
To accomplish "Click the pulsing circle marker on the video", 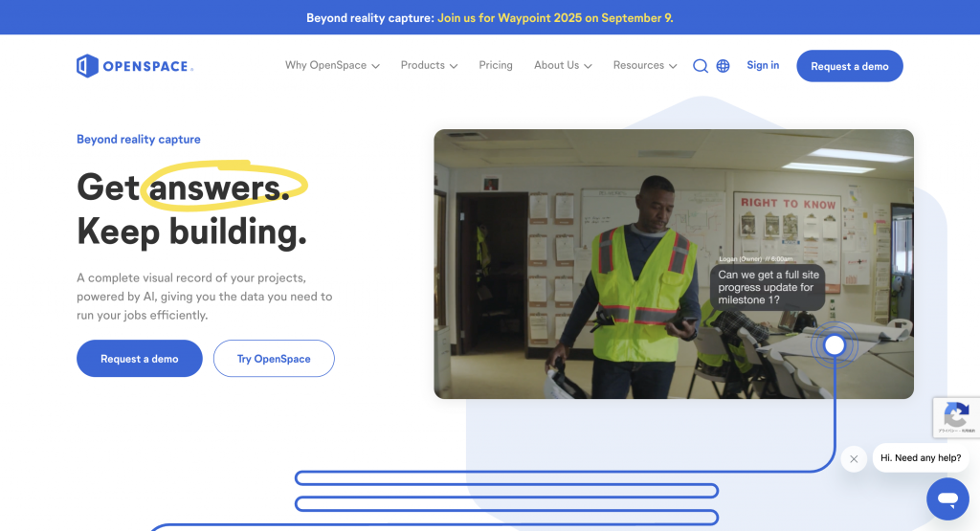I will click(x=835, y=344).
